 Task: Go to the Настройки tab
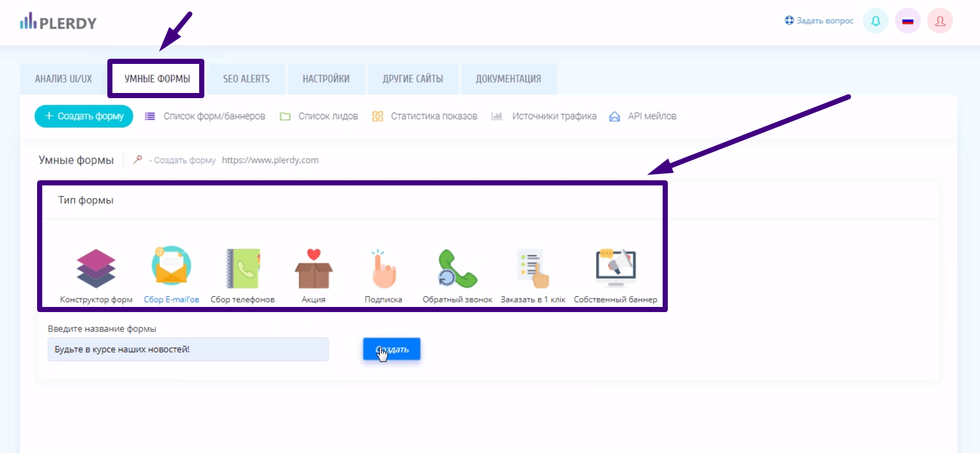click(326, 79)
